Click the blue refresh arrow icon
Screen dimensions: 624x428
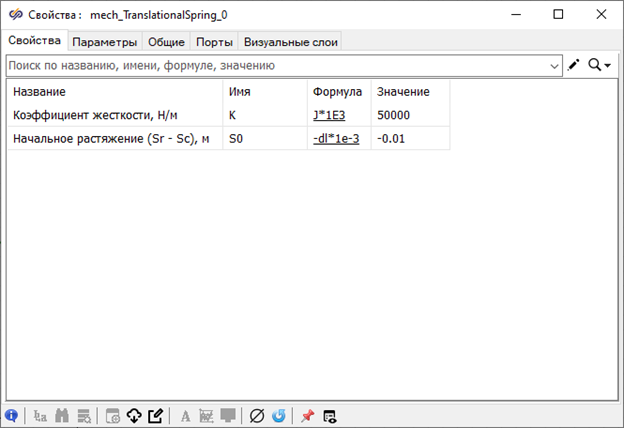click(x=278, y=415)
